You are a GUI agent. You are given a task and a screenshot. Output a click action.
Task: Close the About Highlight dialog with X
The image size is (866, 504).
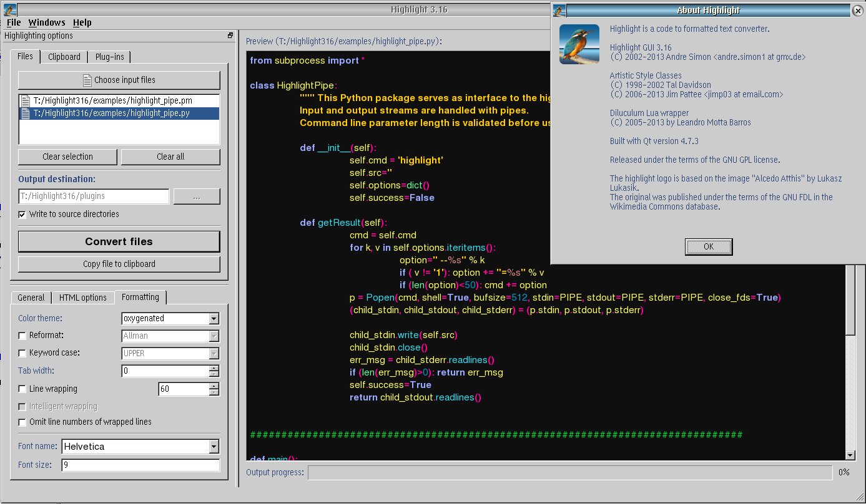pyautogui.click(x=857, y=10)
